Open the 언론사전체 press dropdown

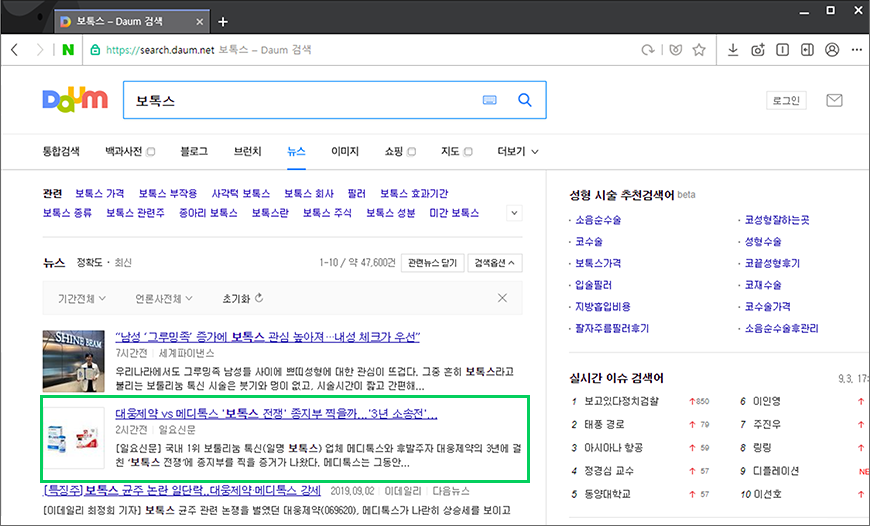[164, 299]
